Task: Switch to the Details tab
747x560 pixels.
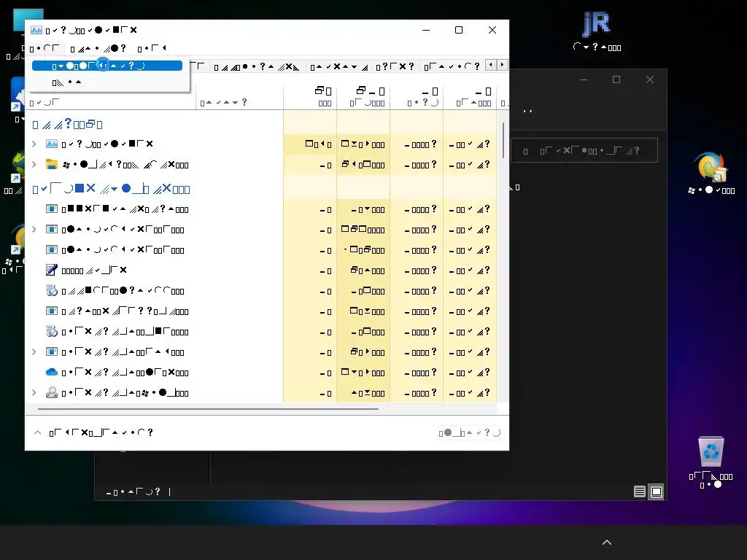Action: pos(452,66)
